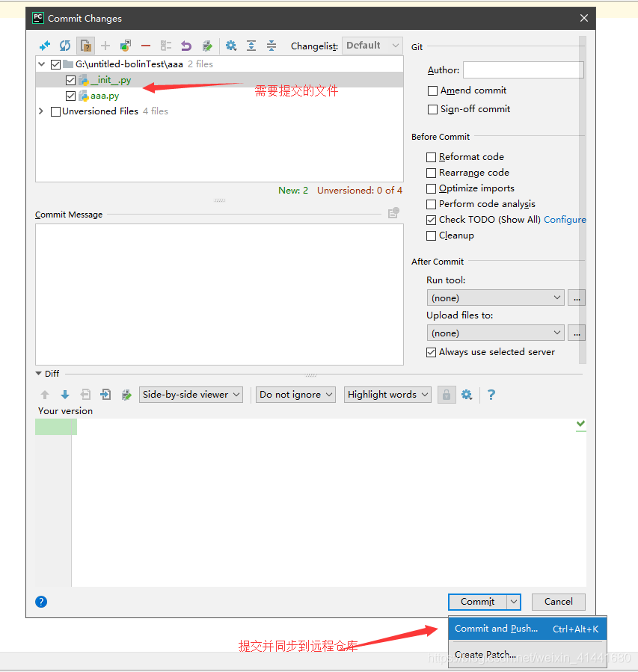Screen dimensions: 638x672
Task: Click the commit message history icon
Action: (393, 213)
